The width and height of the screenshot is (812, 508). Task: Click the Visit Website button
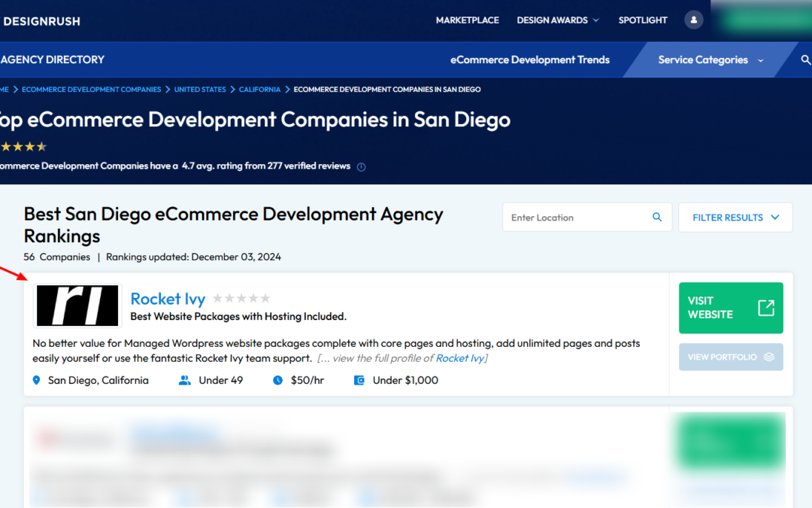click(731, 308)
